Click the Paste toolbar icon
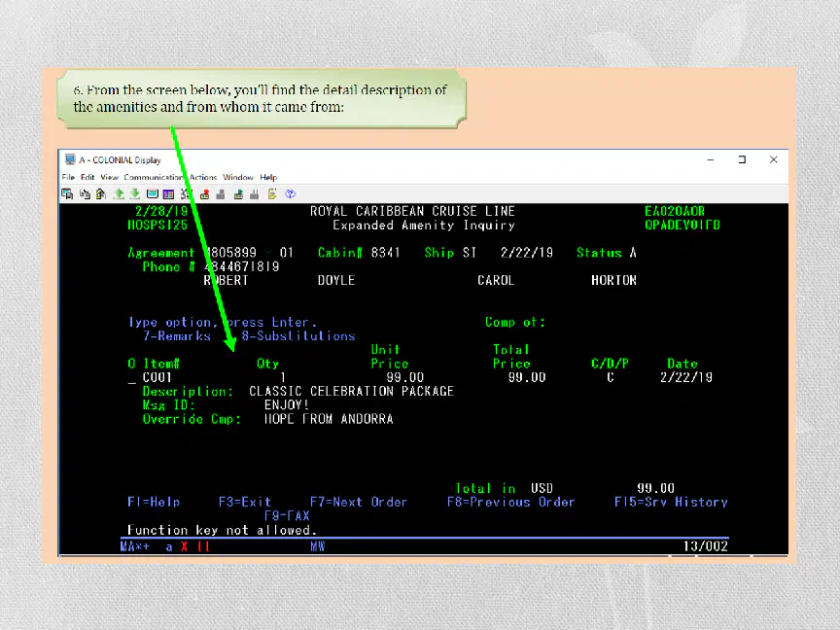Image resolution: width=840 pixels, height=630 pixels. [x=101, y=193]
